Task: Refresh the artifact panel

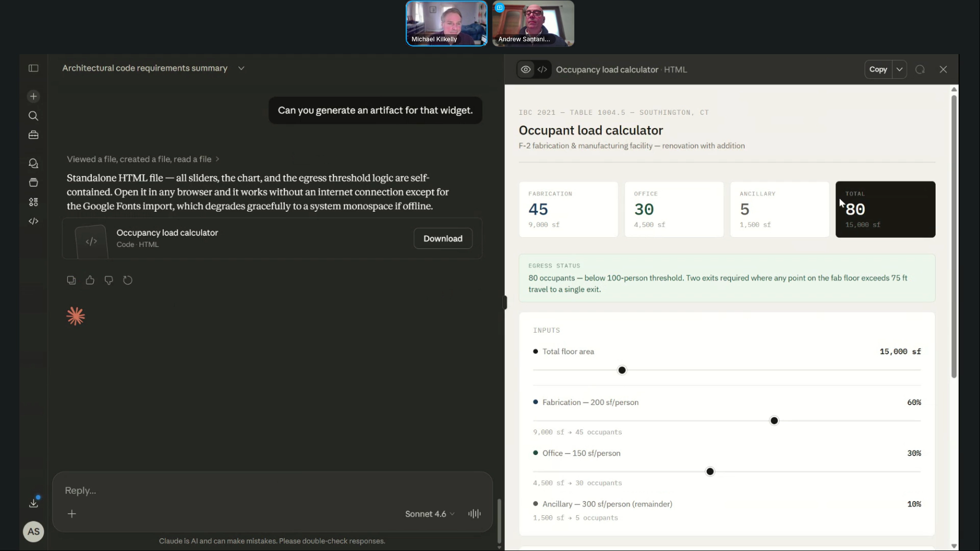Action: 920,69
